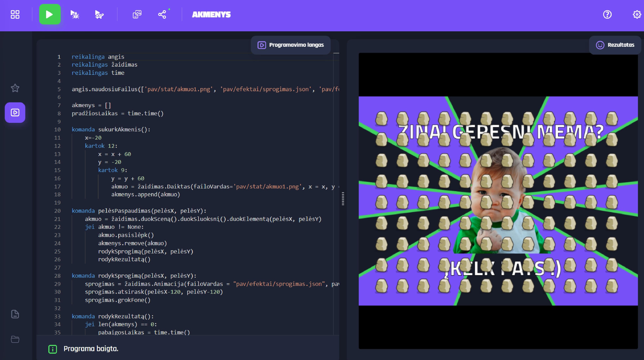Click line 16 'y = y + 60'
The image size is (644, 360).
pyautogui.click(x=127, y=178)
